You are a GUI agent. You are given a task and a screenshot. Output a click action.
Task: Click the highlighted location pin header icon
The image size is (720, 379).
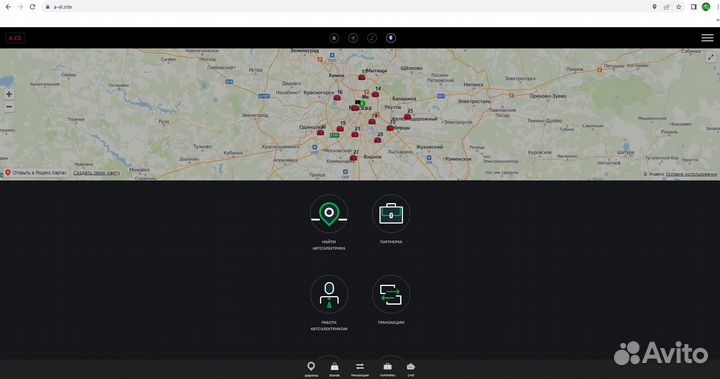click(391, 38)
